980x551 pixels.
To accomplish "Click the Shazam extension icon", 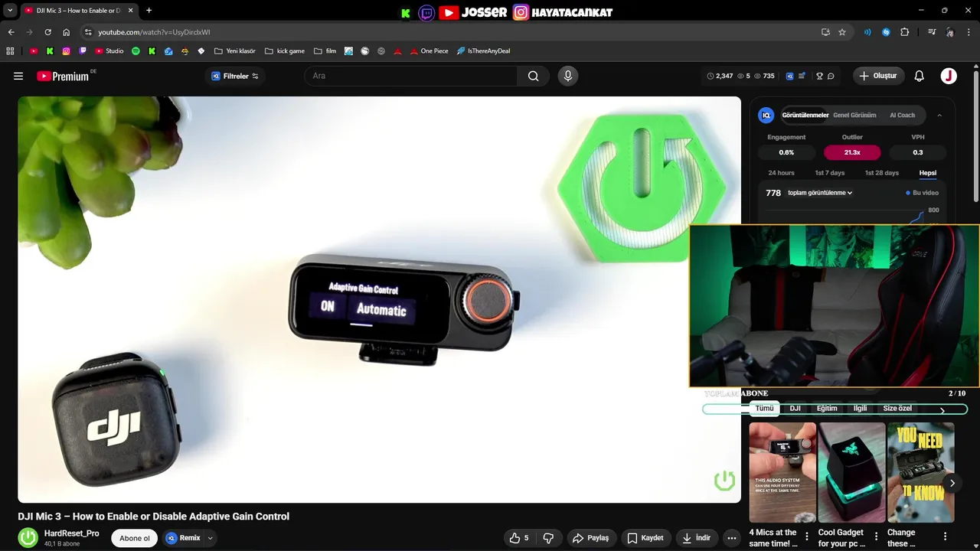I will tap(886, 32).
